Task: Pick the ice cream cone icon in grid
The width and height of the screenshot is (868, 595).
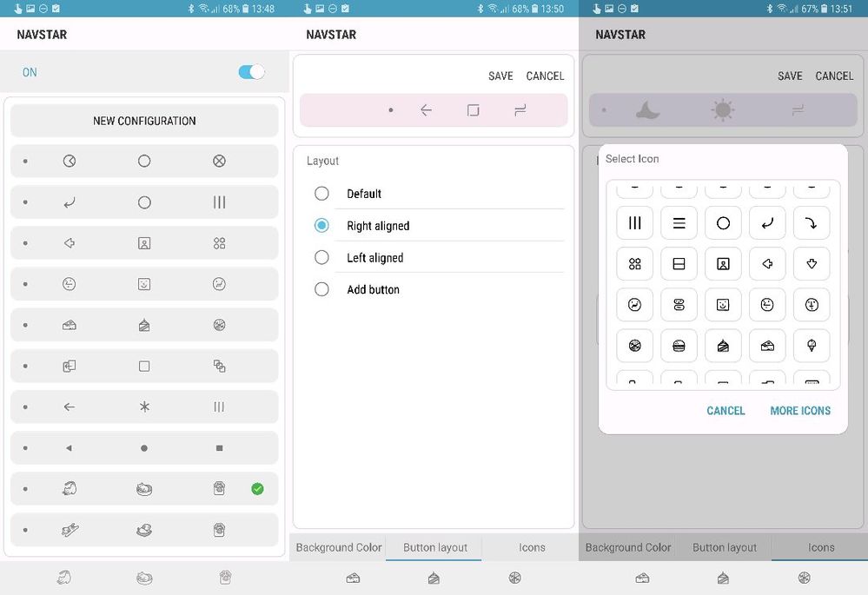Action: click(x=812, y=346)
